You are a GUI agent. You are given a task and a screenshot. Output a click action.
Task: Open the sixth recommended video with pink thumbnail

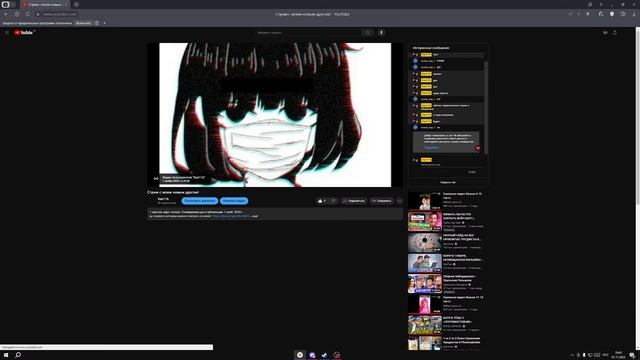point(424,305)
